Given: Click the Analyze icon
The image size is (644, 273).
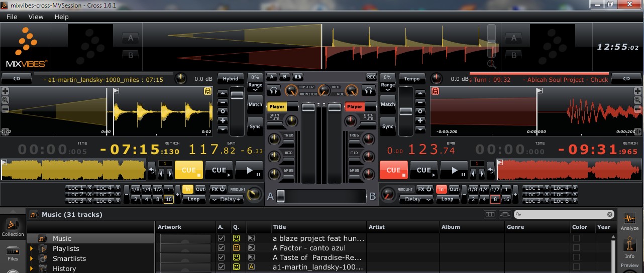Looking at the screenshot, I should [629, 221].
